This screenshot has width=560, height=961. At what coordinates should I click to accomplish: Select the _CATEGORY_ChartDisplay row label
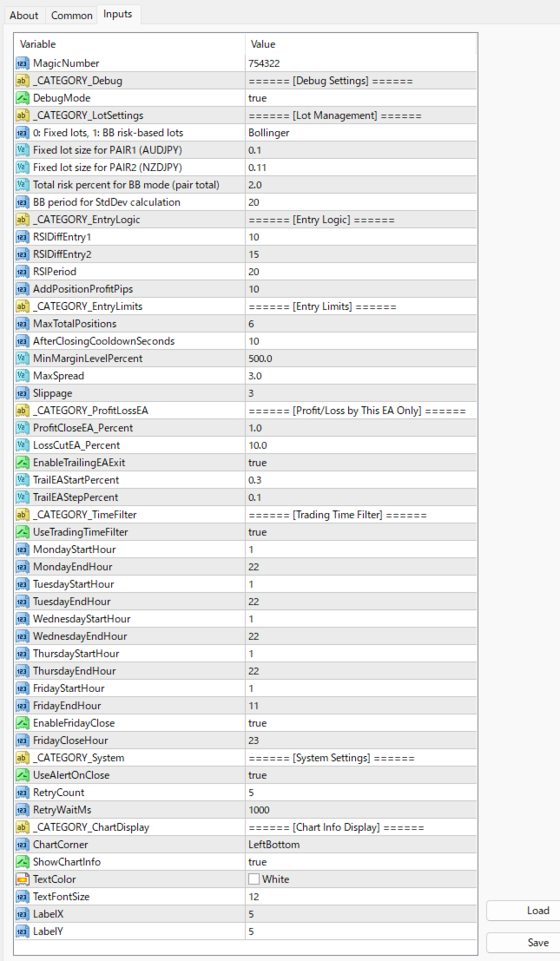pyautogui.click(x=90, y=827)
